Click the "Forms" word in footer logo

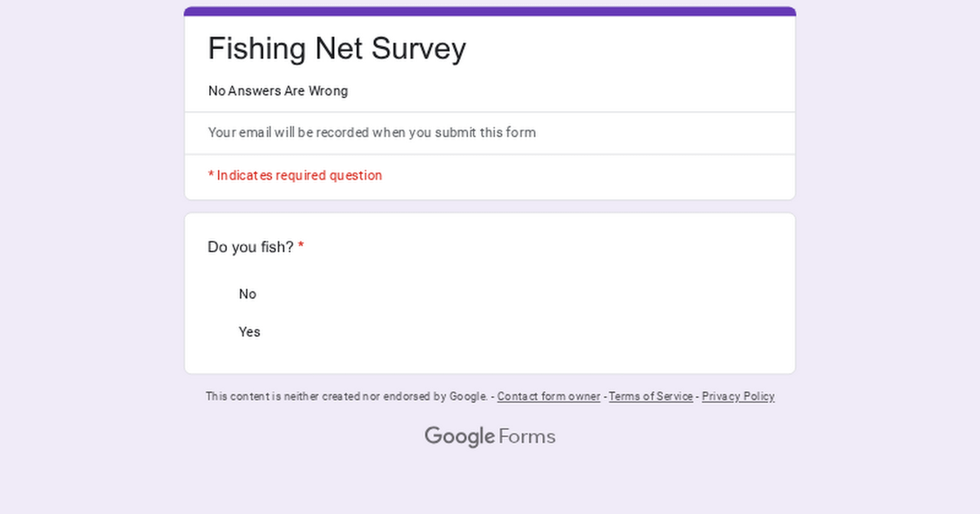pyautogui.click(x=527, y=436)
